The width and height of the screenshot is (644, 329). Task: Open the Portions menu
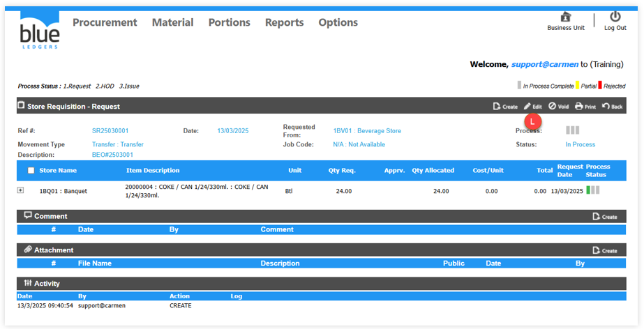(229, 22)
